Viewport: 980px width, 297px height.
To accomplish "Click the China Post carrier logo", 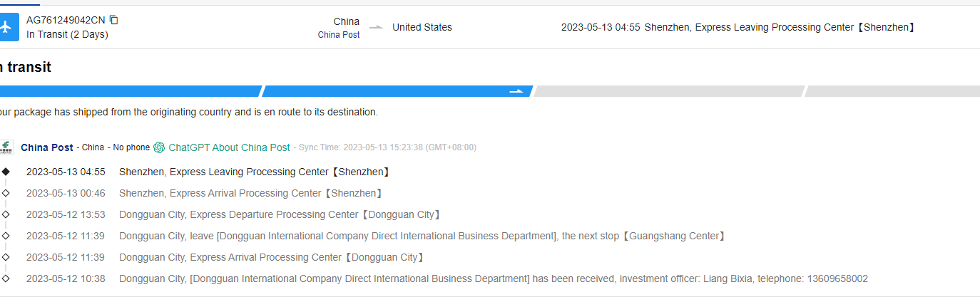I will pos(6,147).
